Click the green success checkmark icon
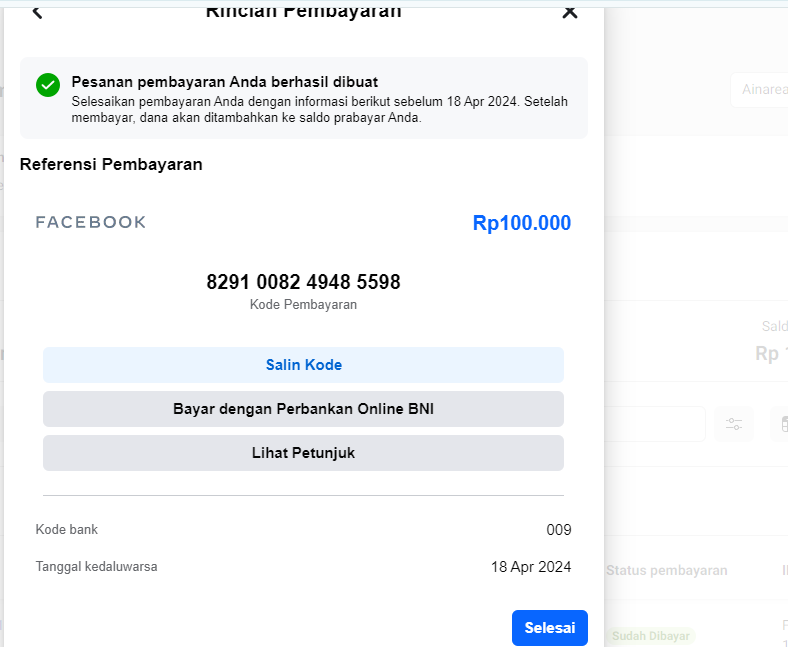This screenshot has height=647, width=788. point(48,85)
